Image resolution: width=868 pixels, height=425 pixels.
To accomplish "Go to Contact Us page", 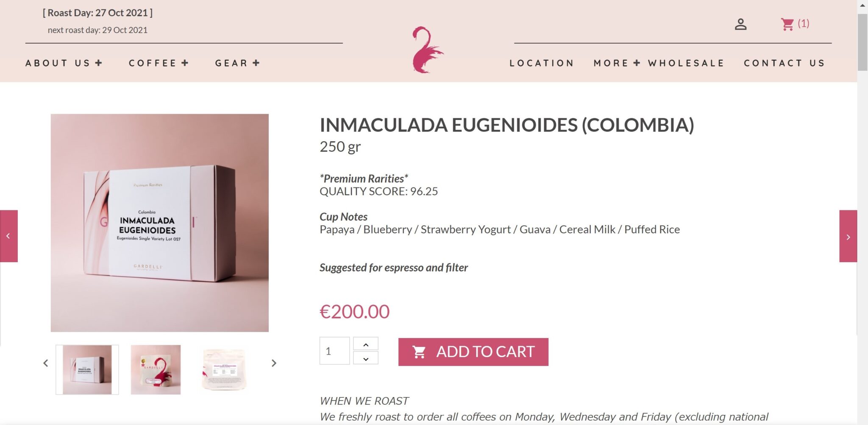I will tap(785, 63).
